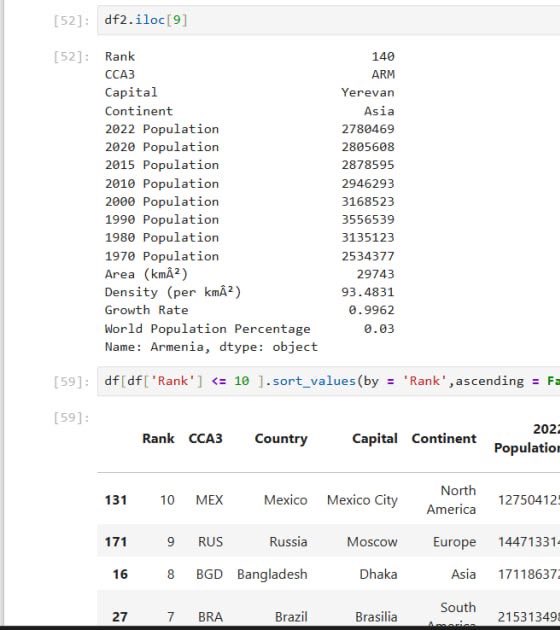Click the Asia cell in Bangladesh row
Viewport: 560px width, 630px height.
[x=463, y=574]
